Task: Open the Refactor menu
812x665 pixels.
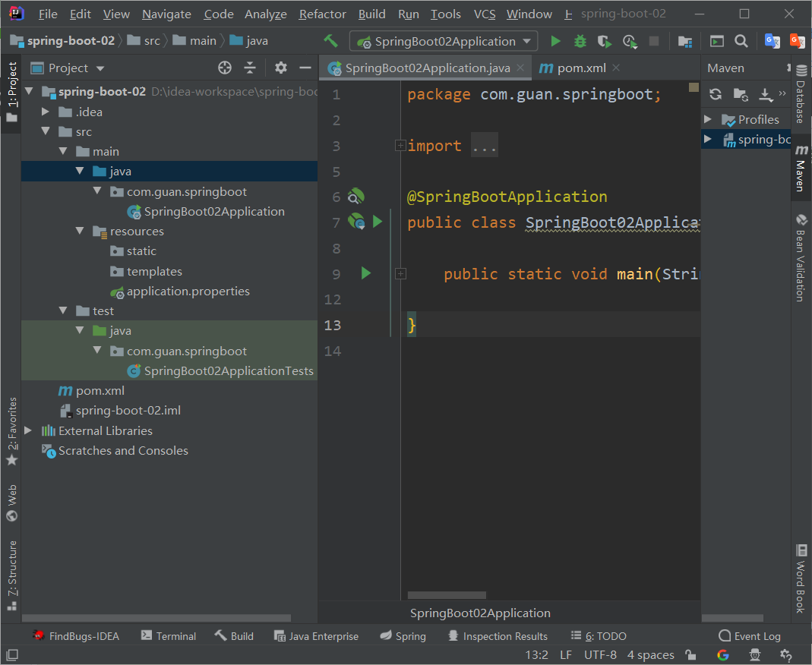Action: click(x=322, y=14)
